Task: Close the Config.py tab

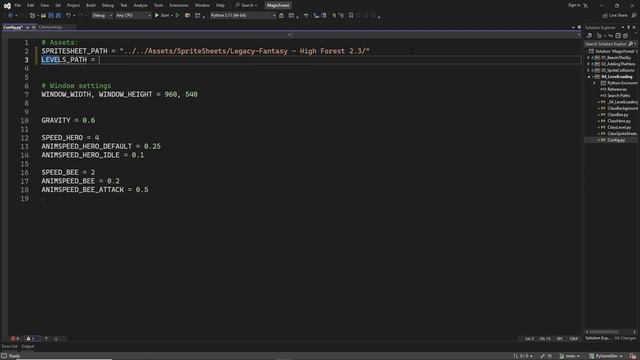Action: 34,27
